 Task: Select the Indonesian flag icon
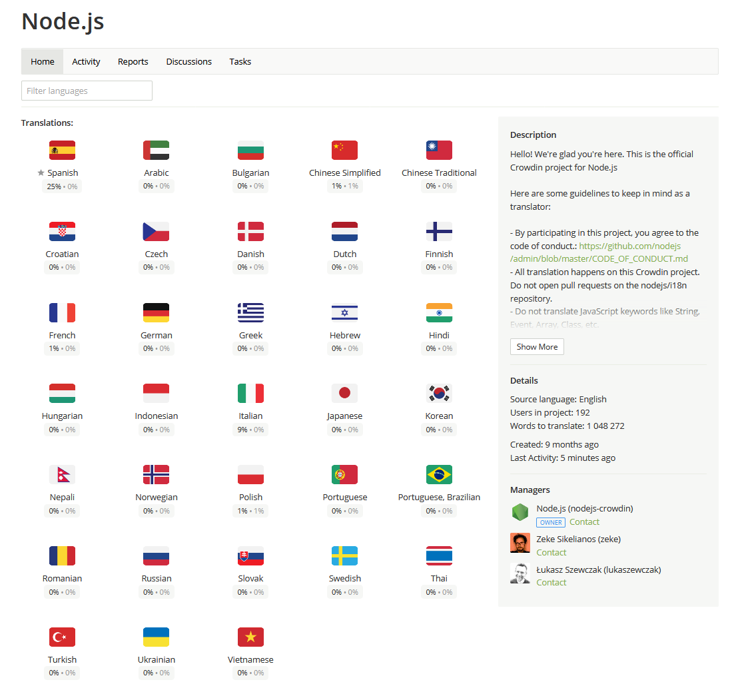(157, 394)
